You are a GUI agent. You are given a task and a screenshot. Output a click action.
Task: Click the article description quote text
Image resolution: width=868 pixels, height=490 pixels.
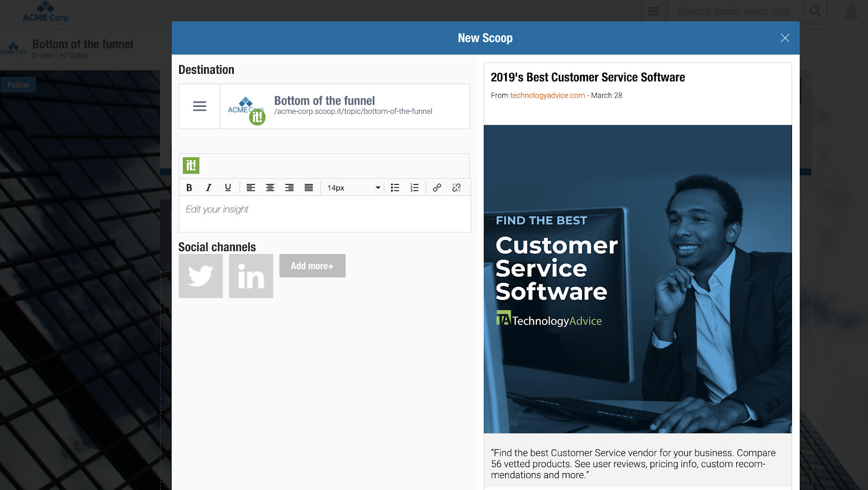[633, 464]
